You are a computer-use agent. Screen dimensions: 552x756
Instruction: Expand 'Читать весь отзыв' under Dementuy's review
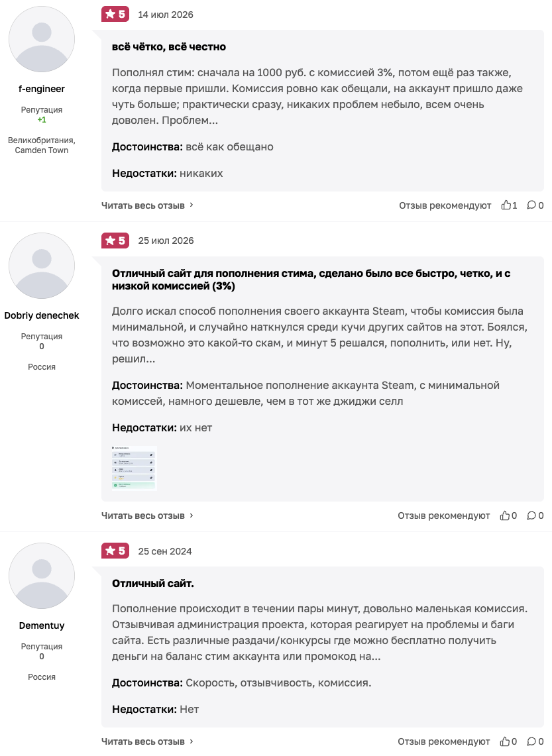click(147, 741)
